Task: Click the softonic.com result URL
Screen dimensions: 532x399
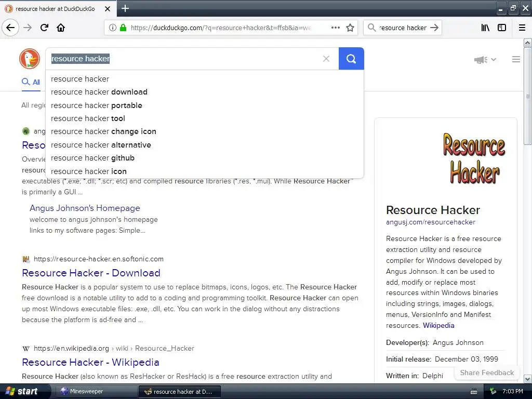Action: pyautogui.click(x=98, y=259)
